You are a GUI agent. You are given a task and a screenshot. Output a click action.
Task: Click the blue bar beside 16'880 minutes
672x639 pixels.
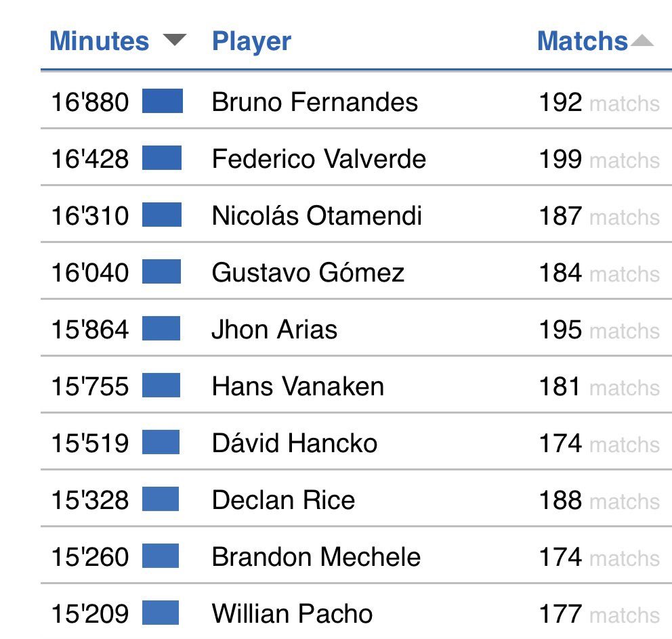(163, 102)
